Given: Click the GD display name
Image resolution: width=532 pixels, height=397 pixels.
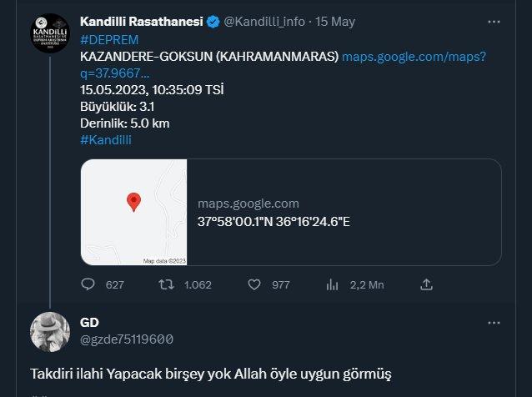Looking at the screenshot, I should 89,322.
